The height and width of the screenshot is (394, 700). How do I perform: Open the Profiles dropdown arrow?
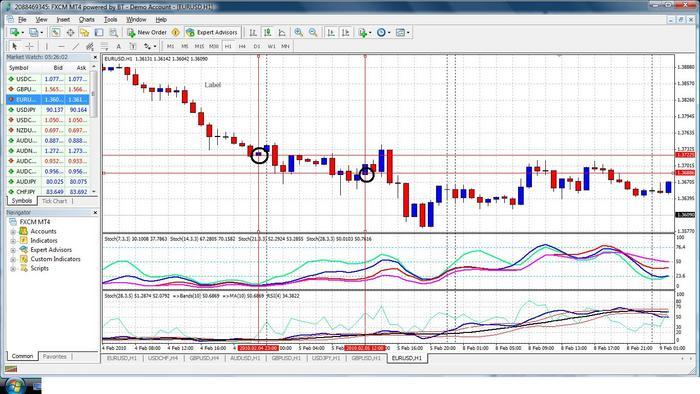click(42, 33)
